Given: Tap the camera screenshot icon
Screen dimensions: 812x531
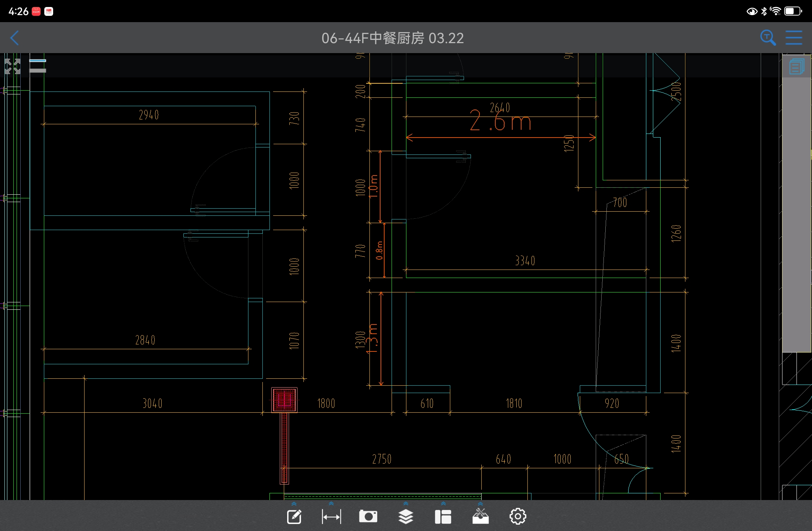Looking at the screenshot, I should [368, 516].
